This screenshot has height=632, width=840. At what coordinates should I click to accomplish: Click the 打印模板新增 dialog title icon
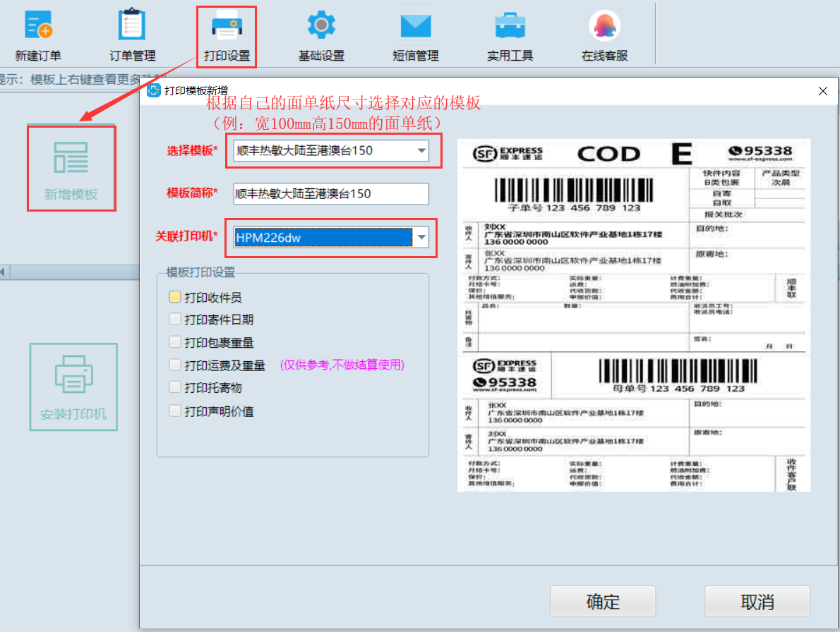pyautogui.click(x=154, y=90)
